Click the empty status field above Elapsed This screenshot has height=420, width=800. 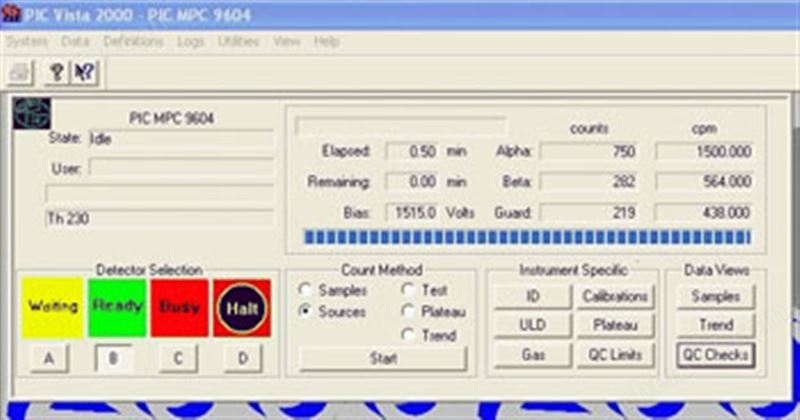pos(401,126)
